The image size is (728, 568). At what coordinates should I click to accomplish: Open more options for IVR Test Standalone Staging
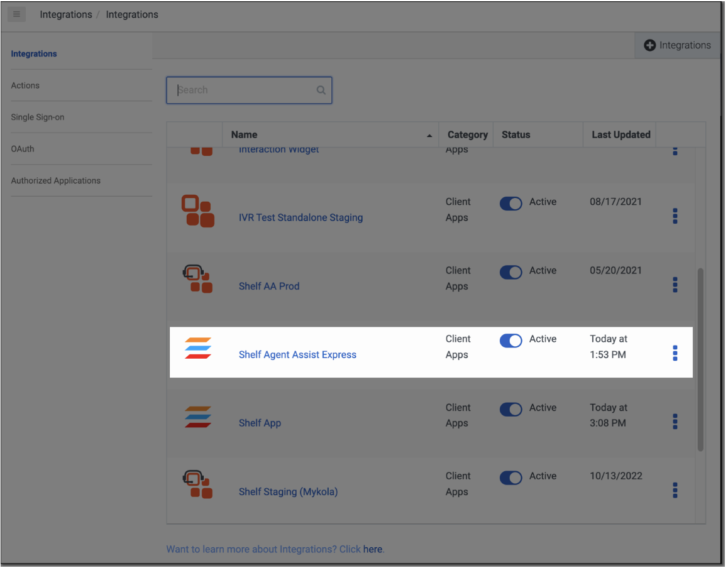(675, 216)
